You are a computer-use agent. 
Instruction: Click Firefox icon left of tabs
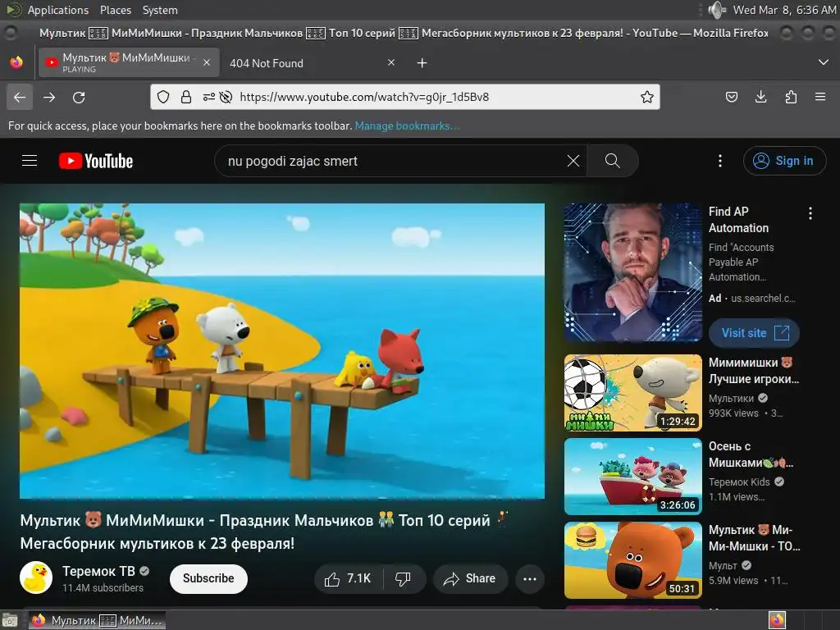pos(16,62)
